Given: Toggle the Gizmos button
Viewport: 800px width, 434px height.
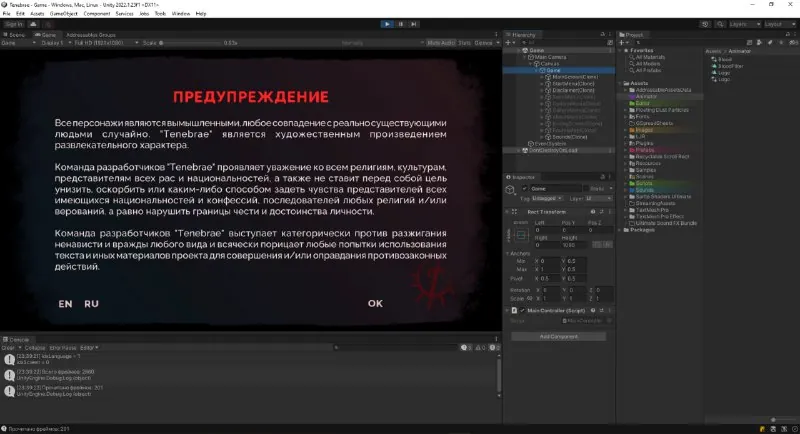Looking at the screenshot, I should (x=483, y=43).
